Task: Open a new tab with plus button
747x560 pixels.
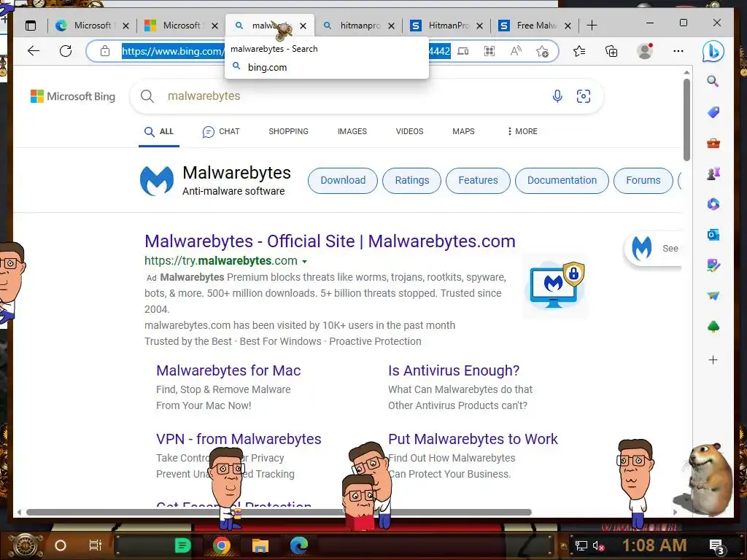Action: 592,26
